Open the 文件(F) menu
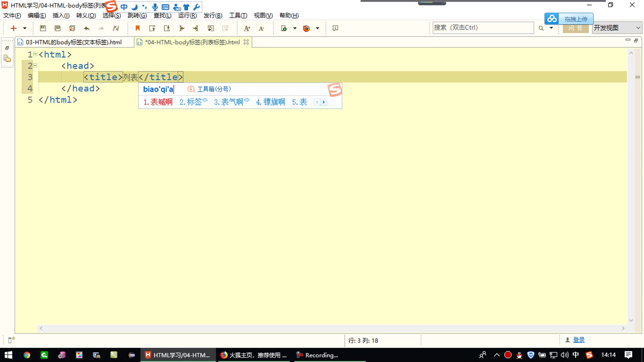This screenshot has width=644, height=362. click(12, 15)
